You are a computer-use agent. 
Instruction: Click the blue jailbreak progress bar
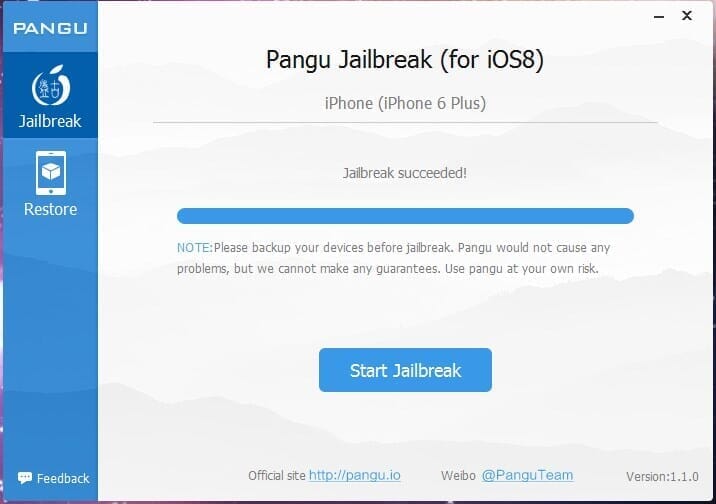[x=405, y=216]
